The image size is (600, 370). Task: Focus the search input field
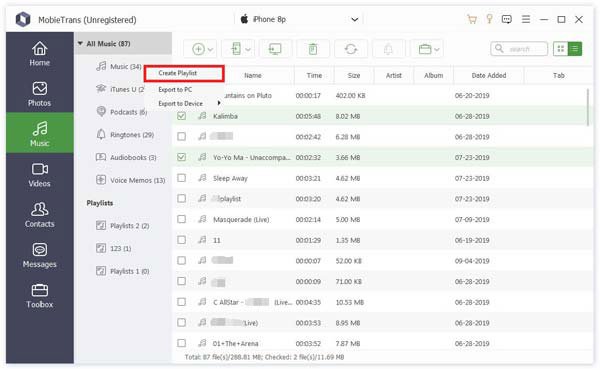pyautogui.click(x=519, y=49)
